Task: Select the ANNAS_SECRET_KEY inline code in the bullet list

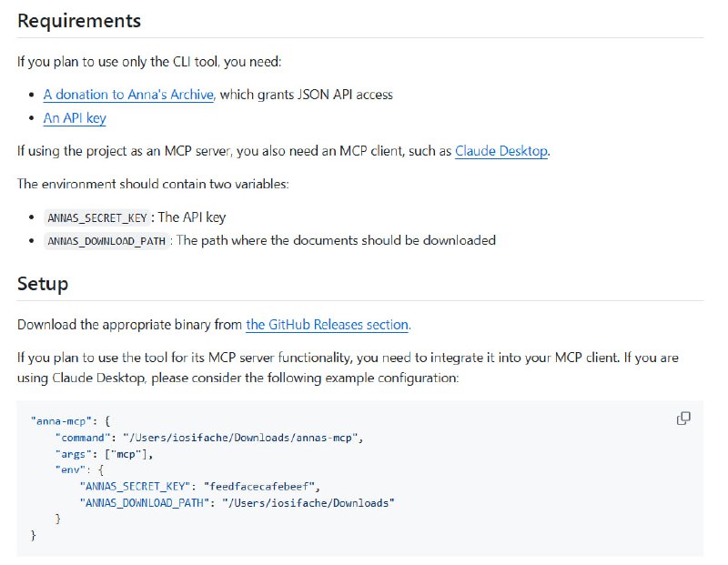Action: tap(96, 218)
